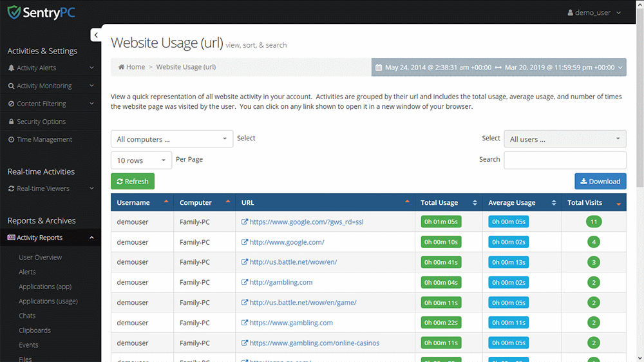The width and height of the screenshot is (644, 362).
Task: Click the external link icon beside http://www.google.com/
Action: pos(245,242)
